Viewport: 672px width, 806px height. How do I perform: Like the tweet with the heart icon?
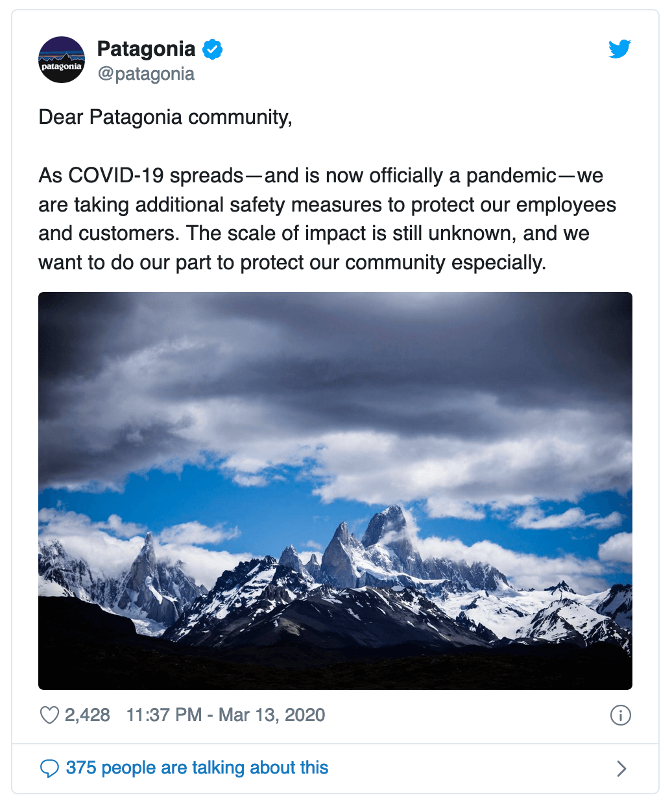tap(49, 715)
